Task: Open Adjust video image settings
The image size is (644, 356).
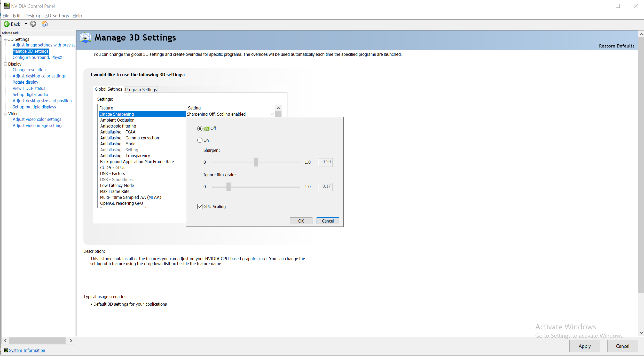Action: pyautogui.click(x=38, y=125)
